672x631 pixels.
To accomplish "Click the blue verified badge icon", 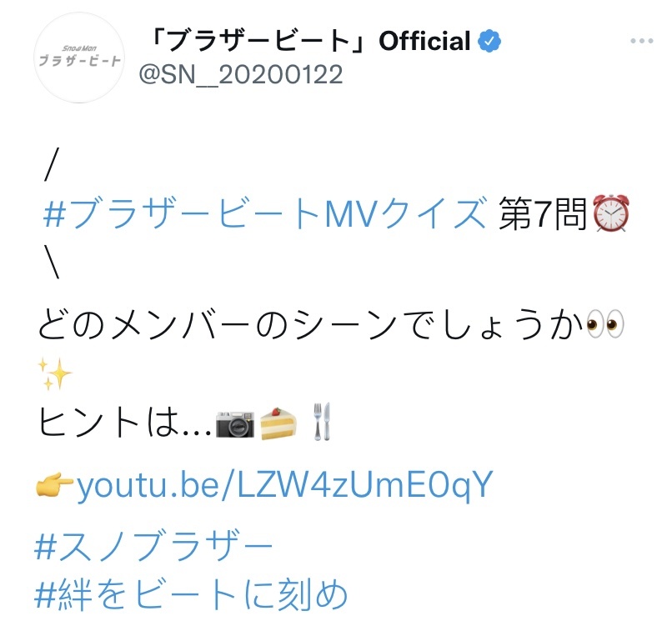I will [489, 41].
